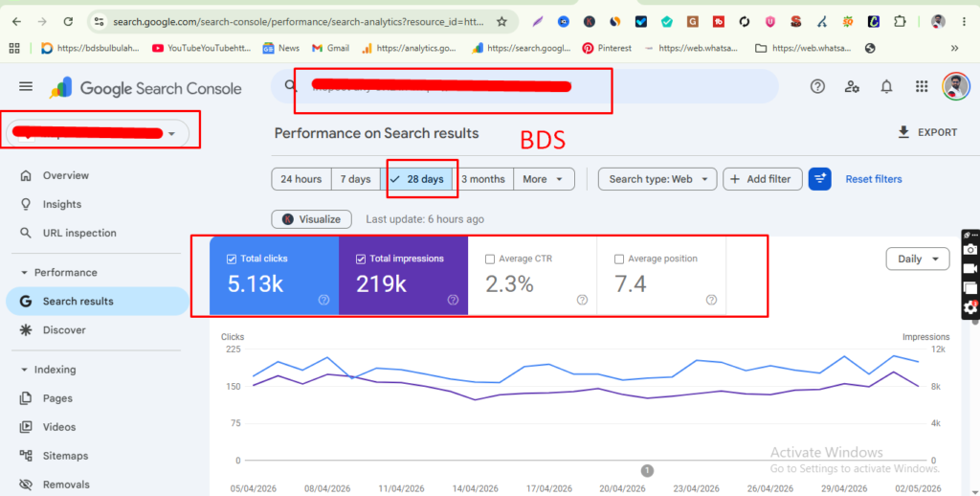Click Reset filters link
The width and height of the screenshot is (980, 496).
[x=874, y=179]
